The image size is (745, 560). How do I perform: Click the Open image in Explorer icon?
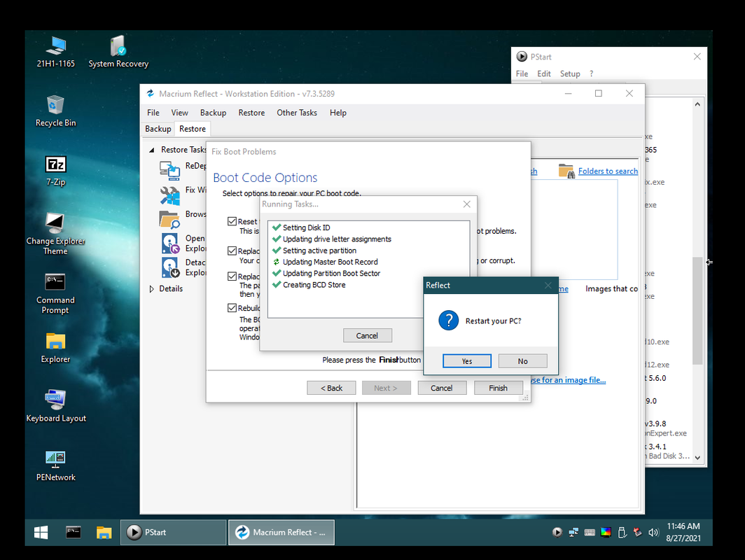pos(170,243)
